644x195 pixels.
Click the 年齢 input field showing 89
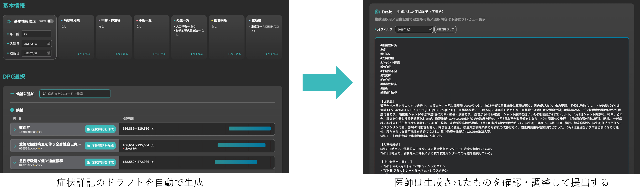tap(37, 34)
